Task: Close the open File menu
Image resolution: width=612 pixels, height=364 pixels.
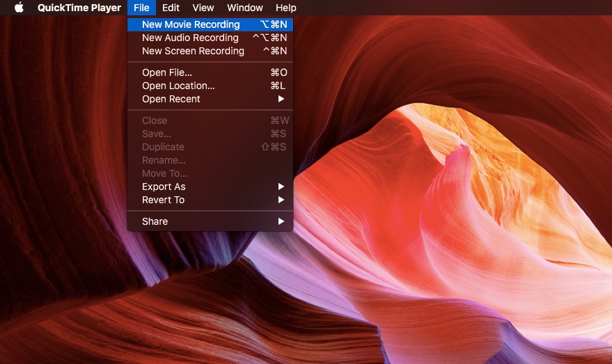Action: pos(141,8)
